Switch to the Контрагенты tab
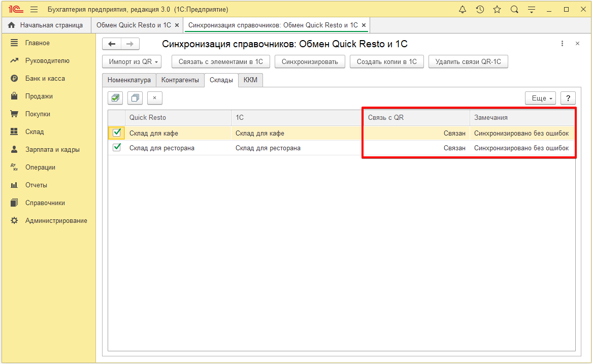592x364 pixels. point(180,80)
